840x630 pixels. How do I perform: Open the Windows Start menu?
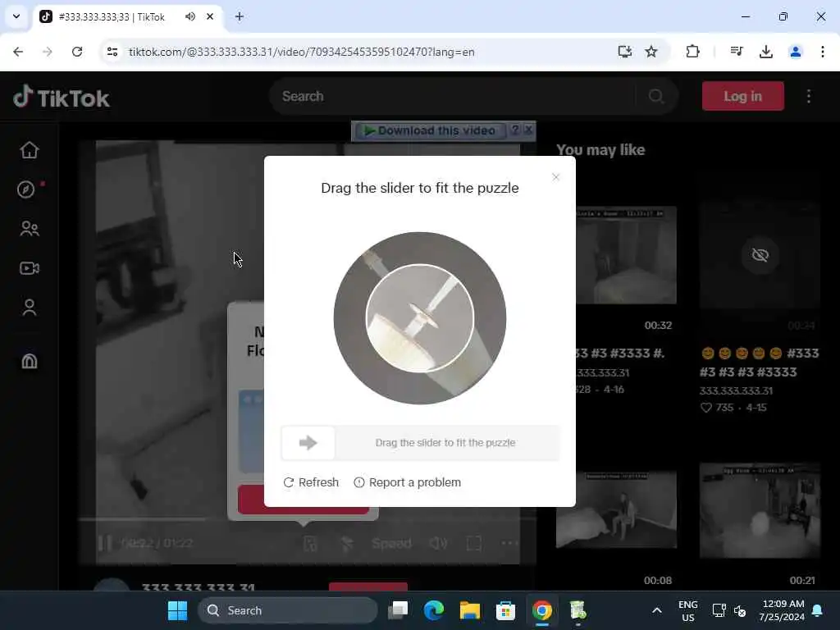[177, 610]
